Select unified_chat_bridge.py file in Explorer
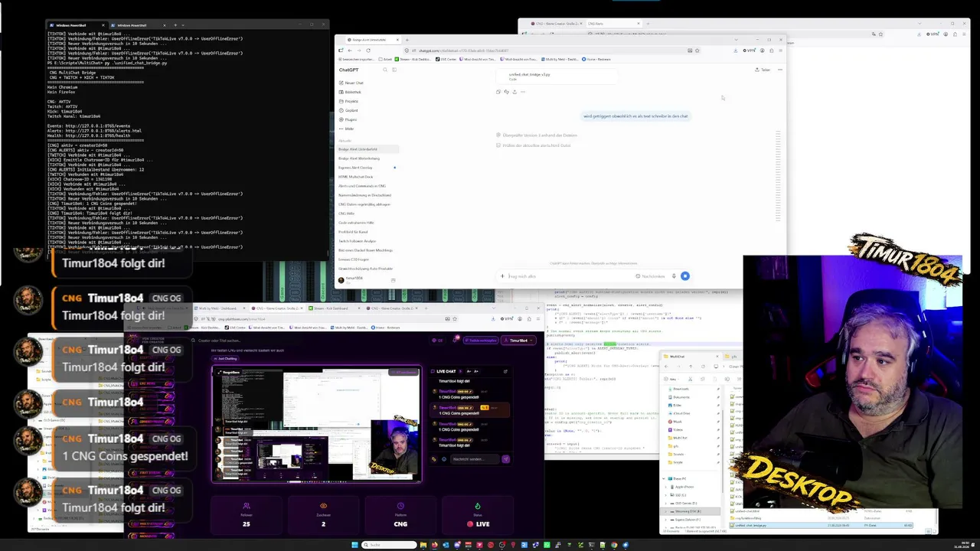 (x=822, y=525)
